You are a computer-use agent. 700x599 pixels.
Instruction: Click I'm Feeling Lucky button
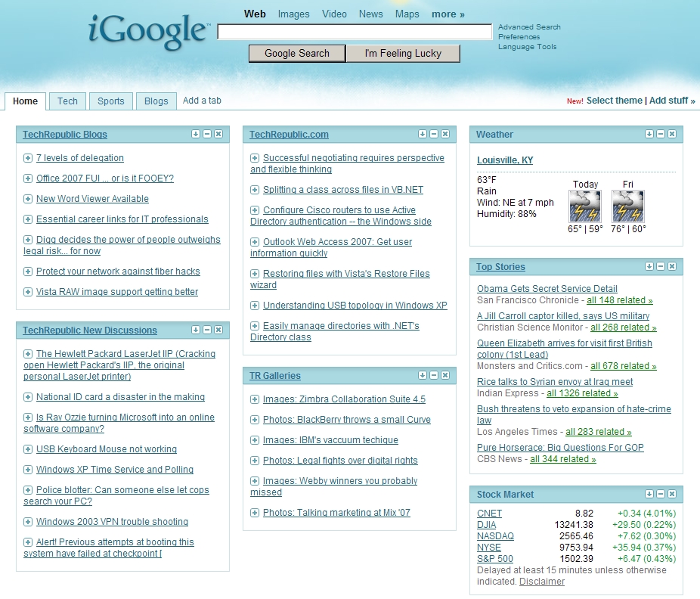(403, 53)
